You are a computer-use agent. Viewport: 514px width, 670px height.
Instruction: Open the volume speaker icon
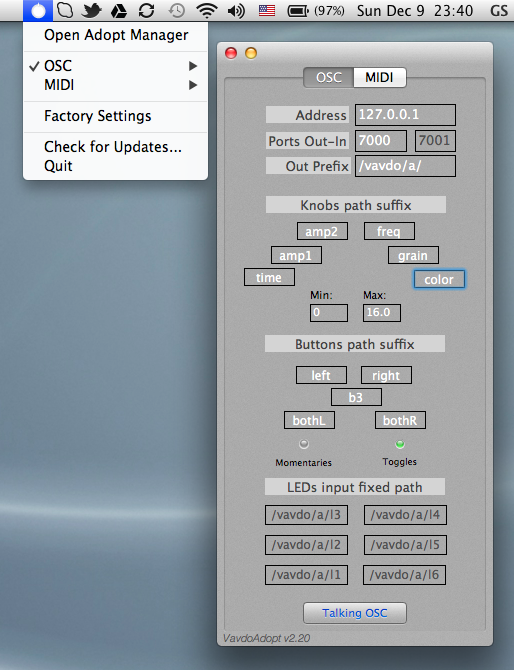[x=236, y=11]
